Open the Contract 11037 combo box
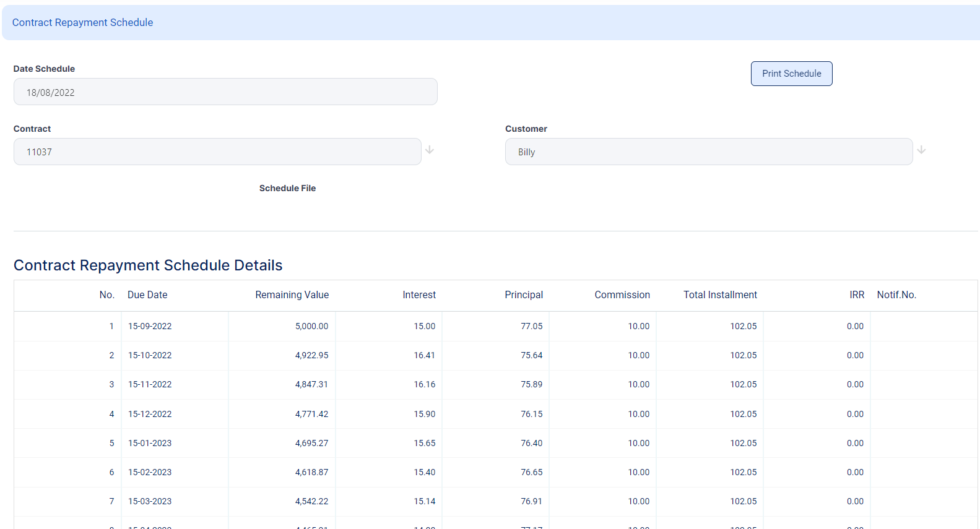Image resolution: width=980 pixels, height=529 pixels. tap(217, 152)
